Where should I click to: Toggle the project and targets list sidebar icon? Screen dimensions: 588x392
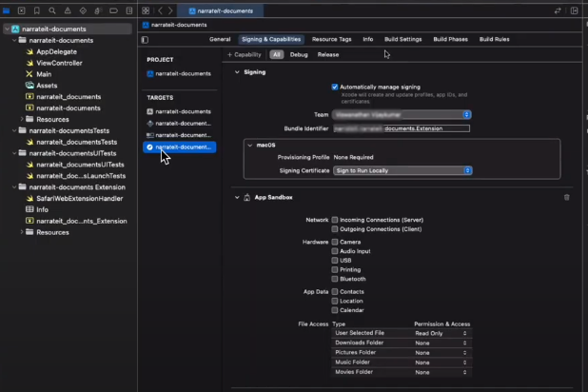pos(145,40)
